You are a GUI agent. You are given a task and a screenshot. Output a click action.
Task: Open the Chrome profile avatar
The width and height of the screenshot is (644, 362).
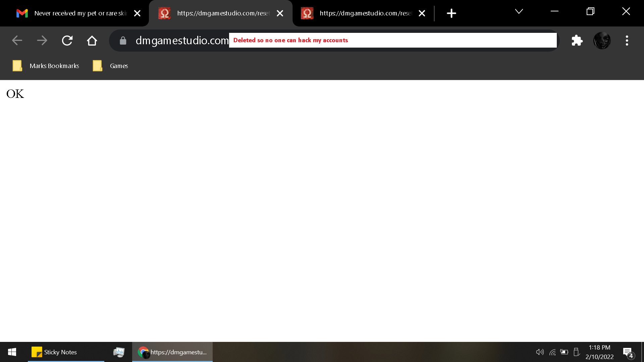tap(602, 41)
